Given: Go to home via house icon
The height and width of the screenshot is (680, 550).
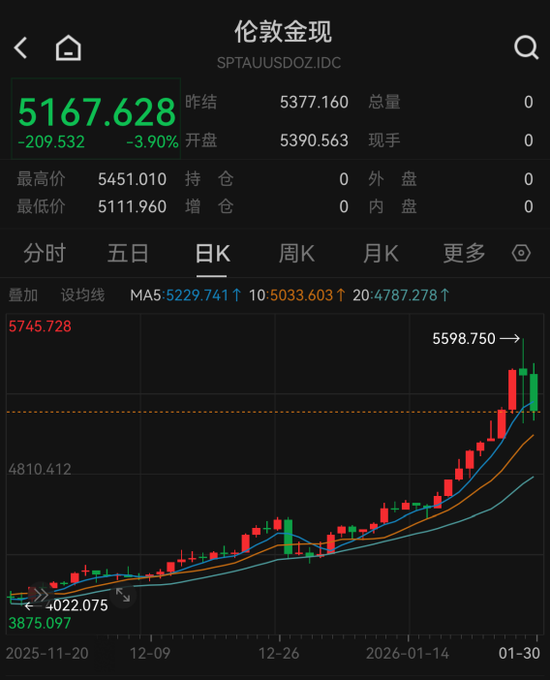Looking at the screenshot, I should tap(68, 48).
